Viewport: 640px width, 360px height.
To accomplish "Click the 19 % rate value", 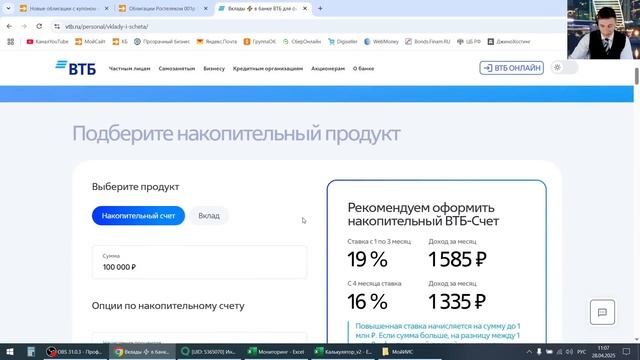I will 367,260.
